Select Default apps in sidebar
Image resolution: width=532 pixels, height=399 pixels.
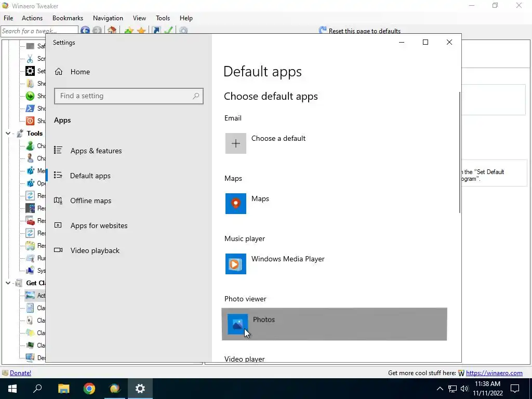90,176
